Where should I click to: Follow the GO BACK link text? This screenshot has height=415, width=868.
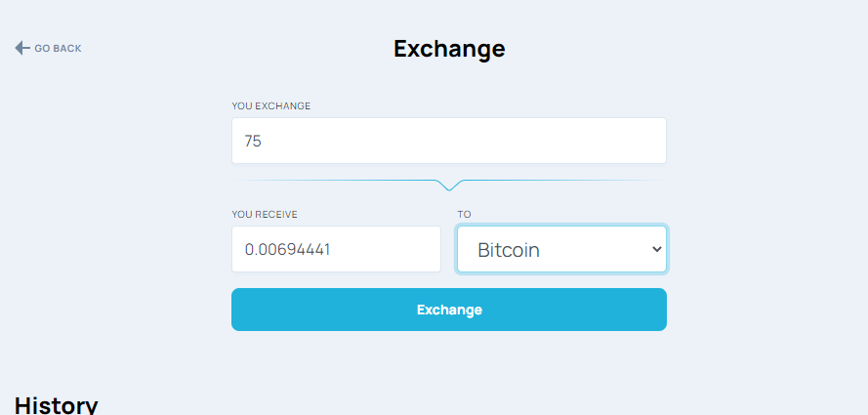pos(58,48)
